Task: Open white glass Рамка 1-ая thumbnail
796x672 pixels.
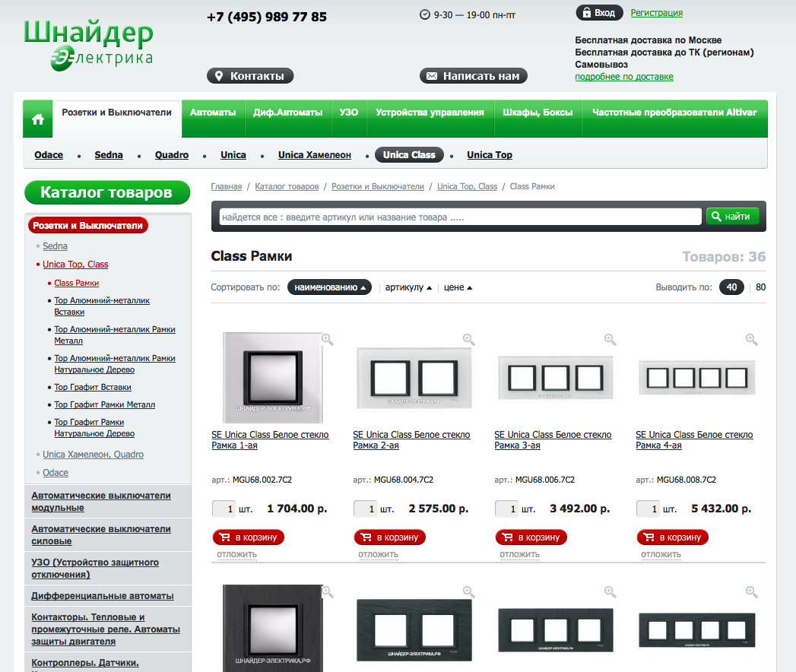Action: tap(273, 378)
